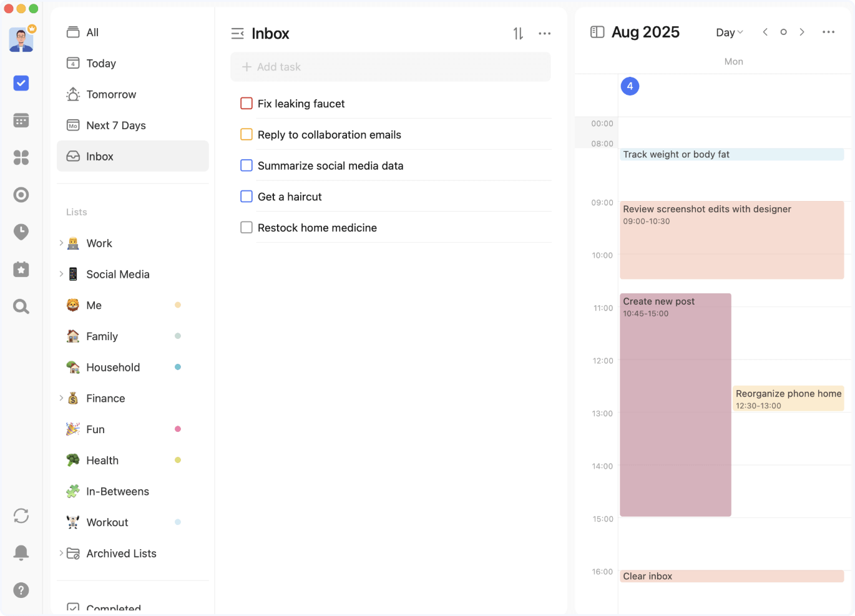Open the sort options icon in Inbox

(517, 33)
